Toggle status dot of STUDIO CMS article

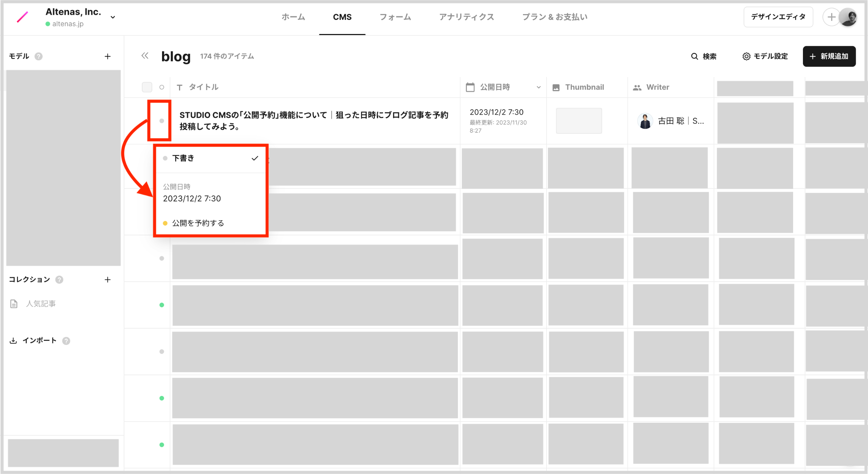point(162,121)
